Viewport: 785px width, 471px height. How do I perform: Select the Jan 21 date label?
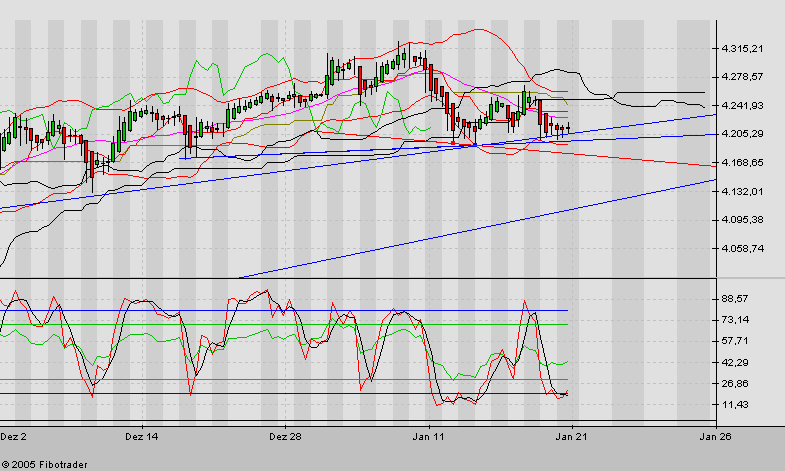(572, 436)
